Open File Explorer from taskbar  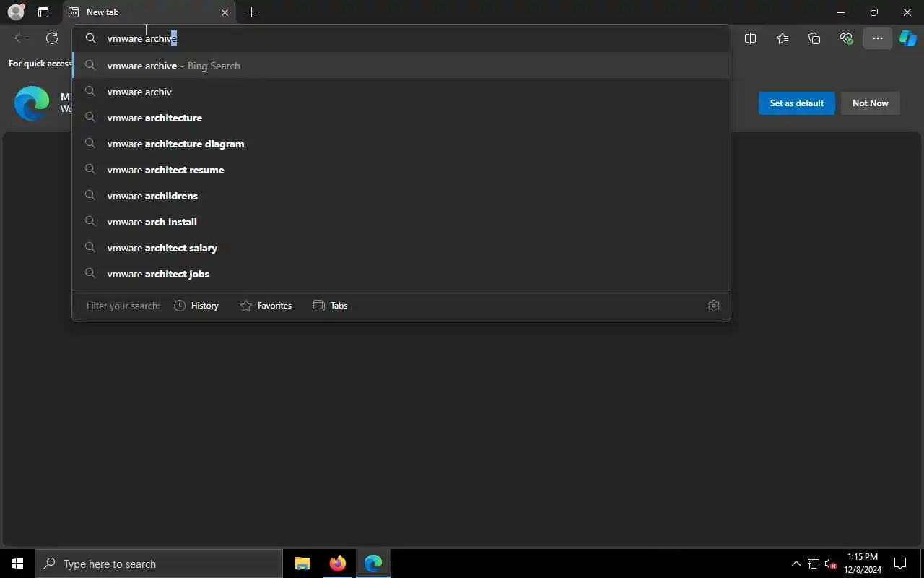(302, 564)
